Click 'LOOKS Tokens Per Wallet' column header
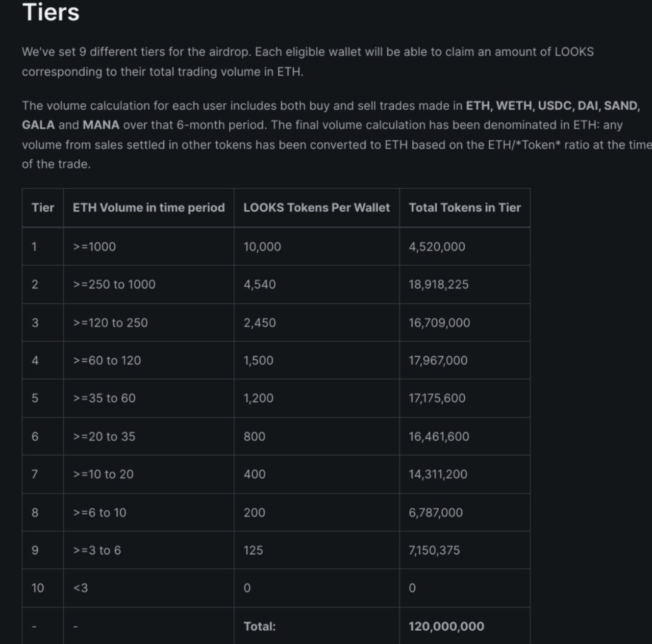The width and height of the screenshot is (652, 644). point(316,208)
